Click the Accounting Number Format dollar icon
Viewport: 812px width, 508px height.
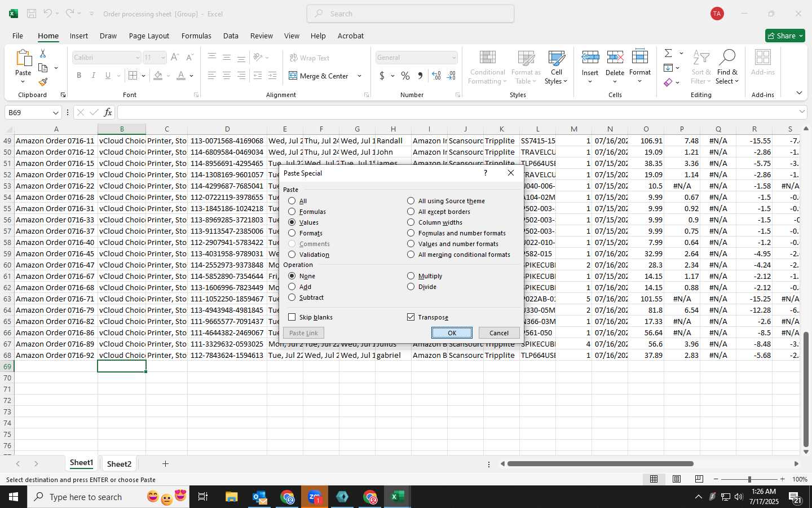382,76
